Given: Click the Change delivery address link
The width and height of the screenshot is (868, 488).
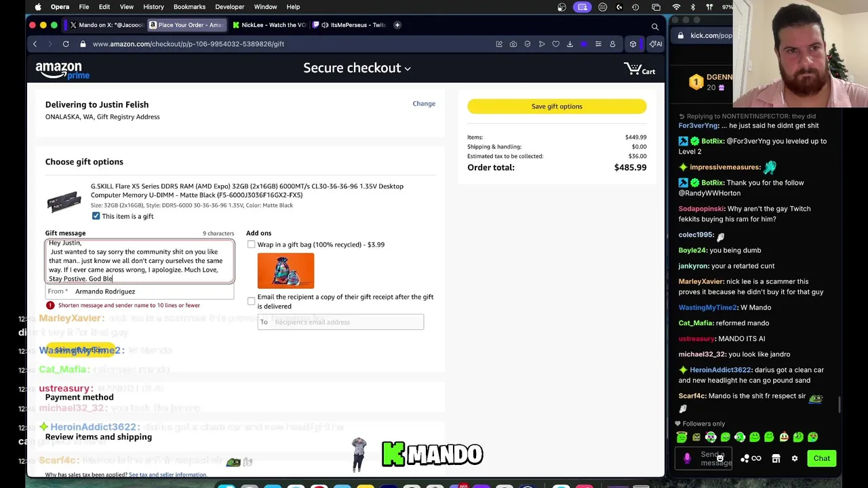Looking at the screenshot, I should click(424, 104).
